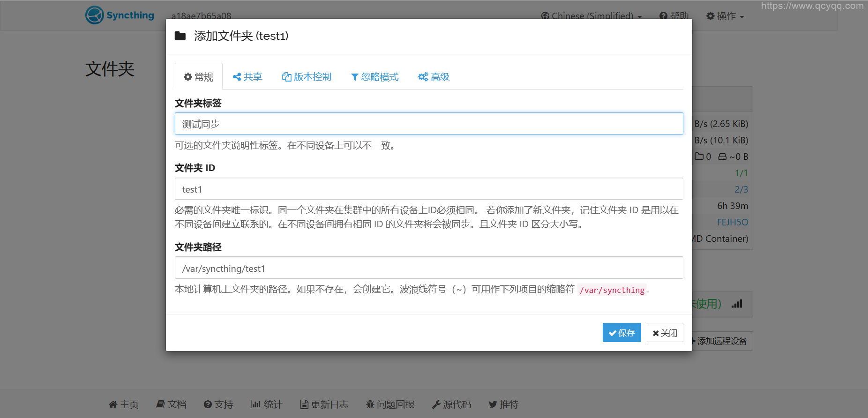This screenshot has height=418, width=868.
Task: Switch to the 版本控制 tab
Action: click(x=307, y=77)
